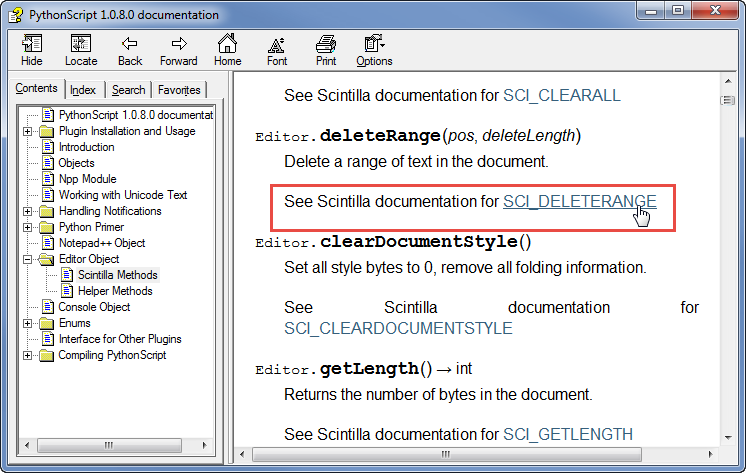Expand Plugin Installation and Usage node
Image resolution: width=746 pixels, height=473 pixels.
28,131
